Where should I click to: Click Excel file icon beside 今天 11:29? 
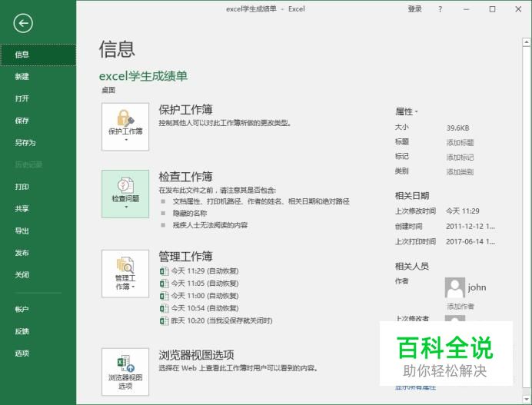[x=165, y=271]
